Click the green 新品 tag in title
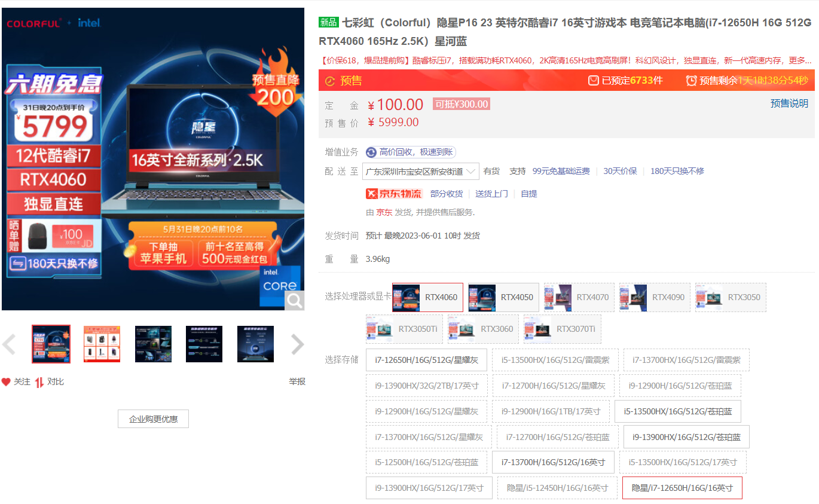 [329, 23]
